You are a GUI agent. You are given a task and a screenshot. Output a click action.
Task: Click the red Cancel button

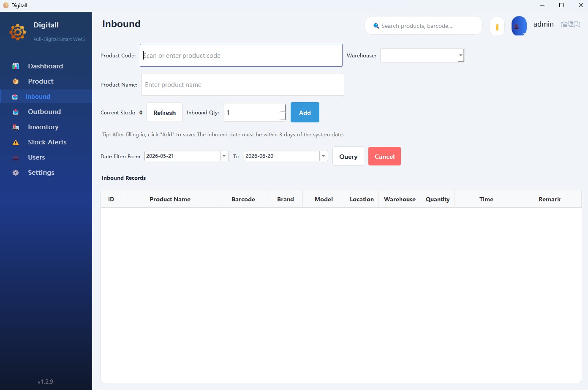[384, 157]
